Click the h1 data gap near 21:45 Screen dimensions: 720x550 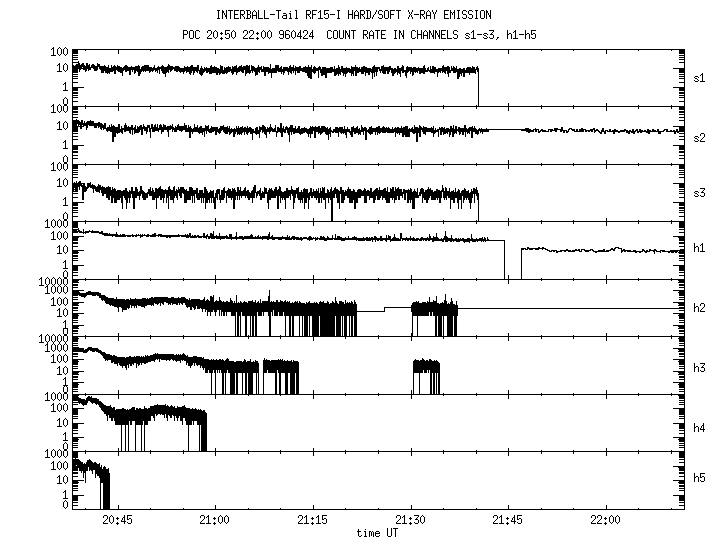pyautogui.click(x=512, y=260)
